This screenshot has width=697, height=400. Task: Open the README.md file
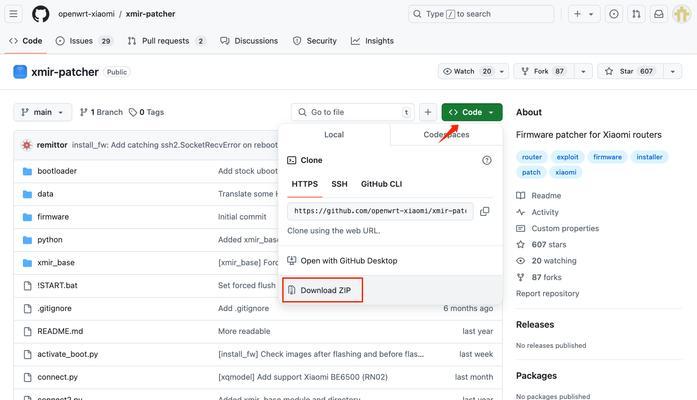coord(60,331)
